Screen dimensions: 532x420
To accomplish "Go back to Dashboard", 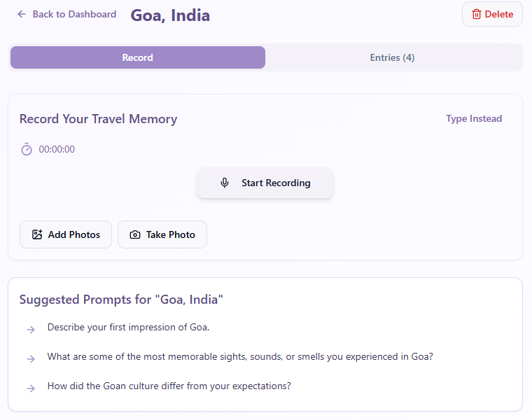I will (67, 14).
